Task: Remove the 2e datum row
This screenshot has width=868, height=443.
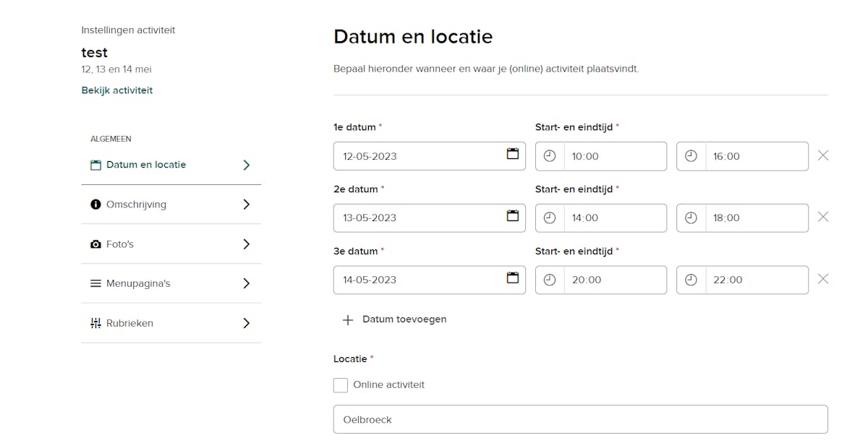Action: (x=822, y=217)
